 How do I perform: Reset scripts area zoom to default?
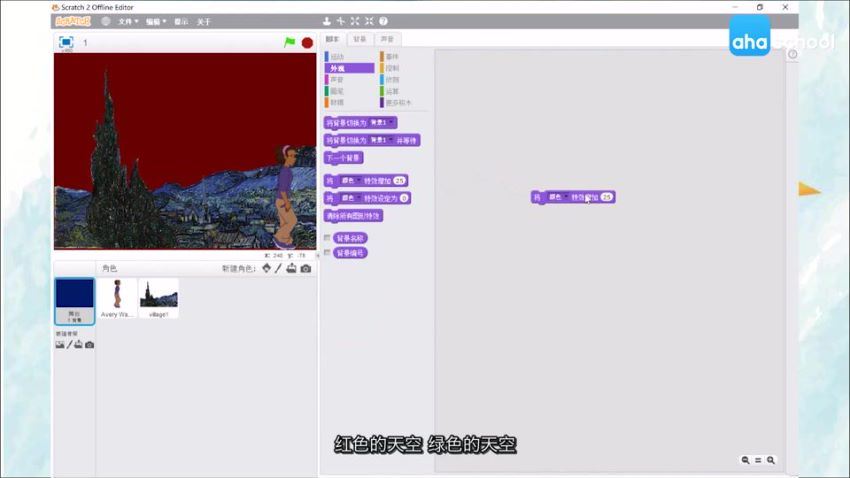click(758, 460)
